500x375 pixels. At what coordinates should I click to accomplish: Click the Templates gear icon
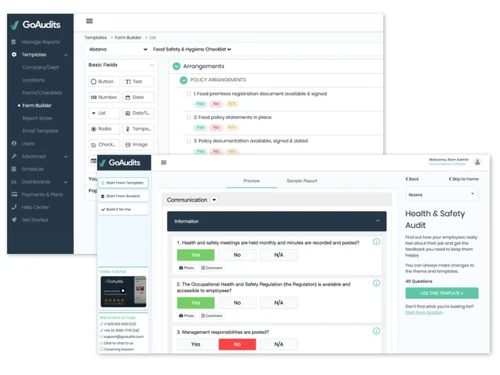[x=14, y=54]
